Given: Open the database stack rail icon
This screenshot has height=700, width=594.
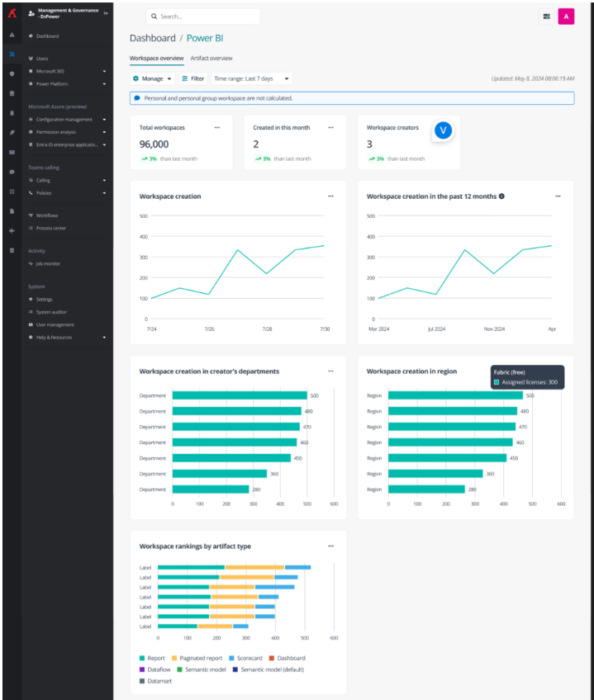Looking at the screenshot, I should click(12, 93).
